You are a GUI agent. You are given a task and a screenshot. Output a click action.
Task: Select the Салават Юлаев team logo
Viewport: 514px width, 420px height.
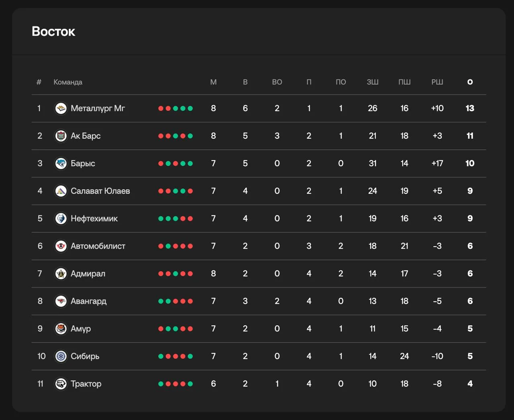tap(61, 191)
